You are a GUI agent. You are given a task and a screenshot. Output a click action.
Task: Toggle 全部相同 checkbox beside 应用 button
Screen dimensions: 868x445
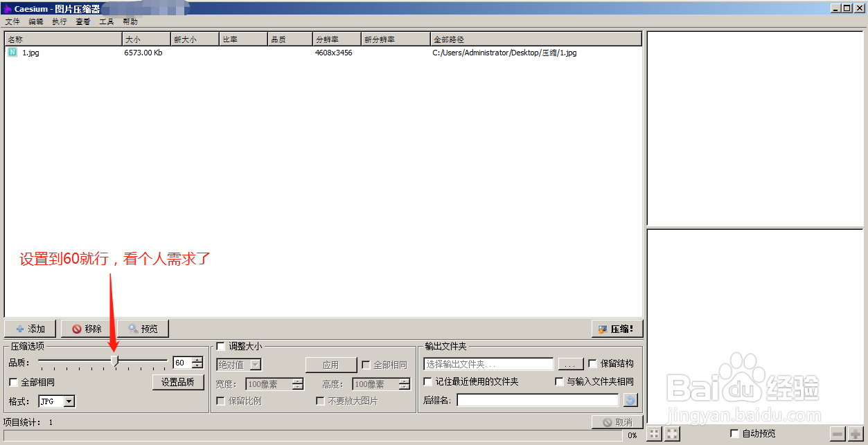pos(366,365)
